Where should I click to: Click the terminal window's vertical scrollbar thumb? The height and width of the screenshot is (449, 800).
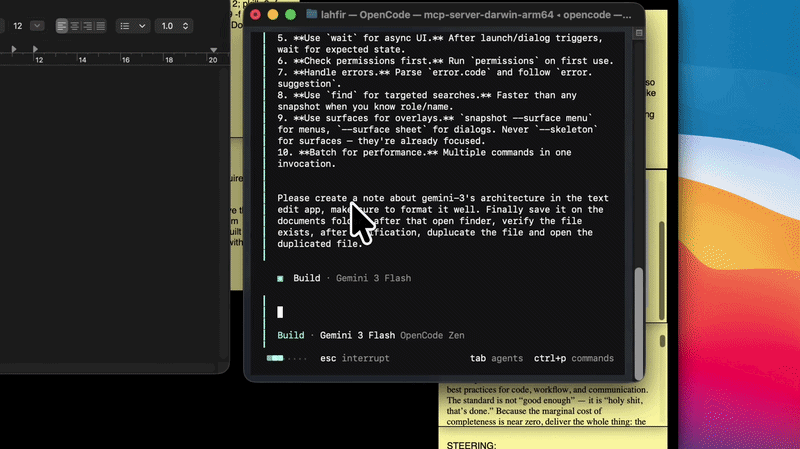[x=639, y=323]
